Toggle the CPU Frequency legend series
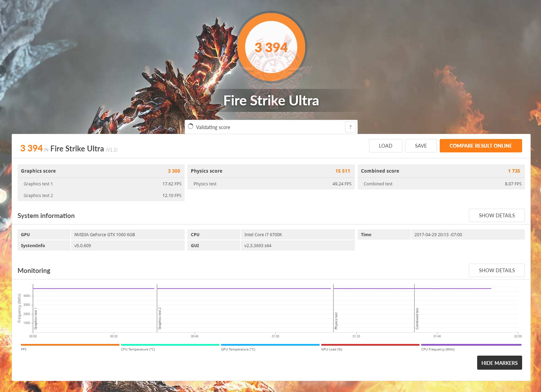 pyautogui.click(x=471, y=347)
